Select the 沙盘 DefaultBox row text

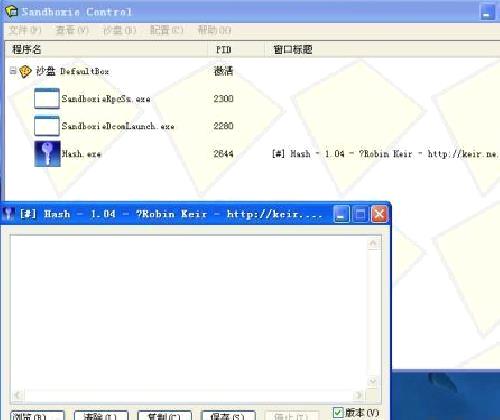(x=73, y=71)
